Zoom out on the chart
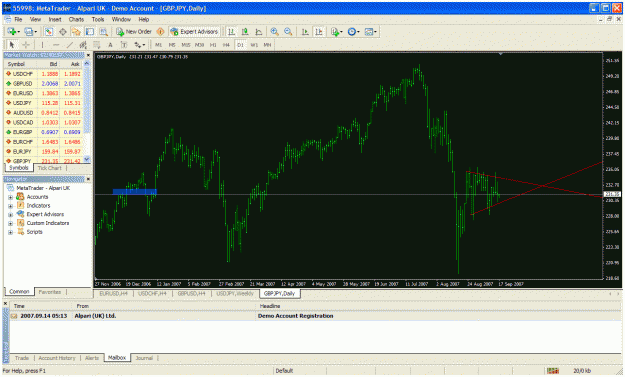The height and width of the screenshot is (377, 625). pos(288,31)
